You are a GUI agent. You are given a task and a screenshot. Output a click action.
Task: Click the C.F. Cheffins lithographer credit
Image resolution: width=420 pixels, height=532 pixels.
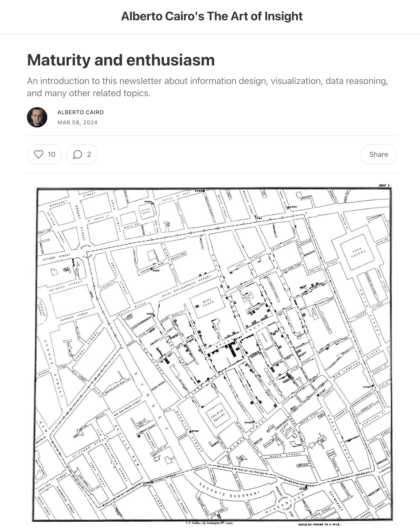pos(209,523)
